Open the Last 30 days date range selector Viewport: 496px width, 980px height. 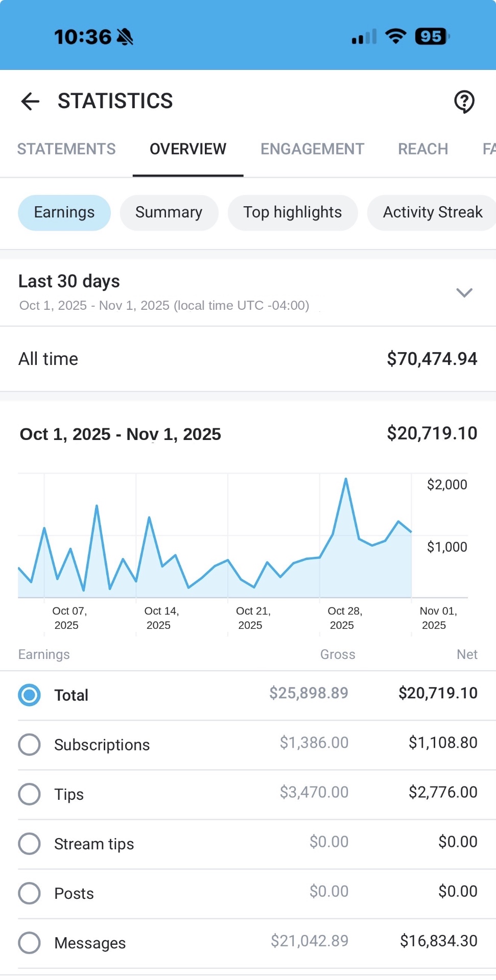pyautogui.click(x=248, y=292)
